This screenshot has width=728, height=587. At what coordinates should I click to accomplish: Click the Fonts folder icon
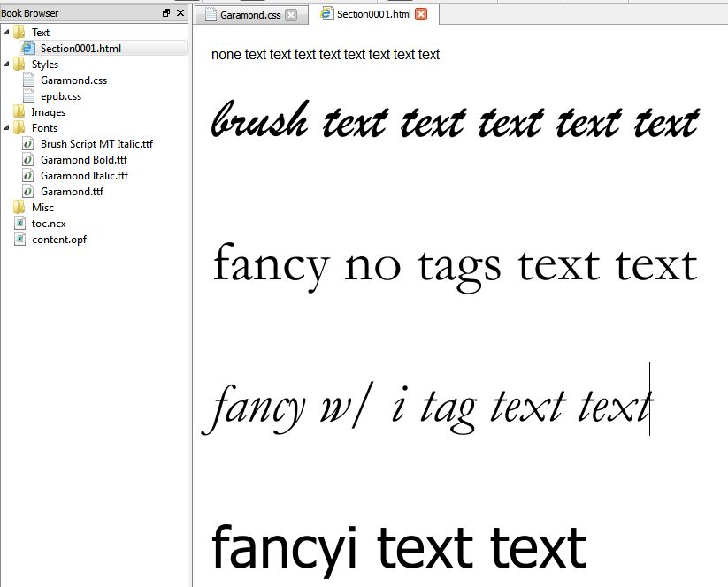tap(19, 127)
